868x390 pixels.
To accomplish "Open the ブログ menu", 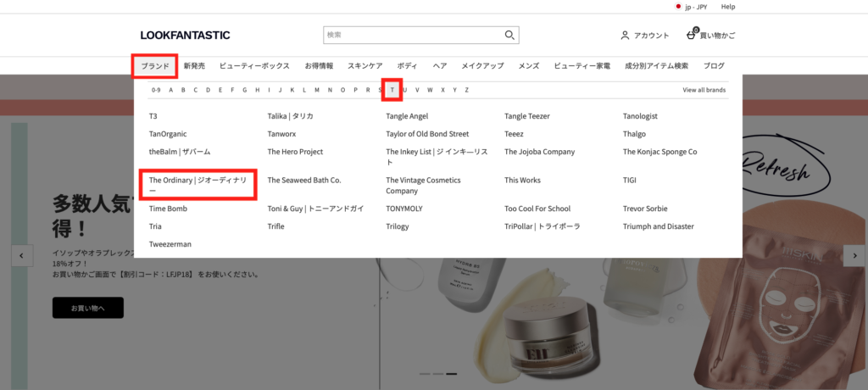I will tap(714, 66).
